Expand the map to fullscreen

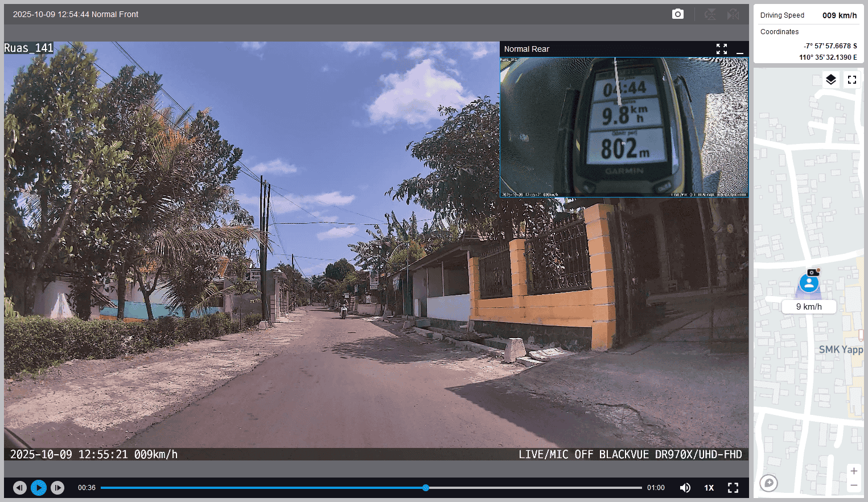(851, 80)
